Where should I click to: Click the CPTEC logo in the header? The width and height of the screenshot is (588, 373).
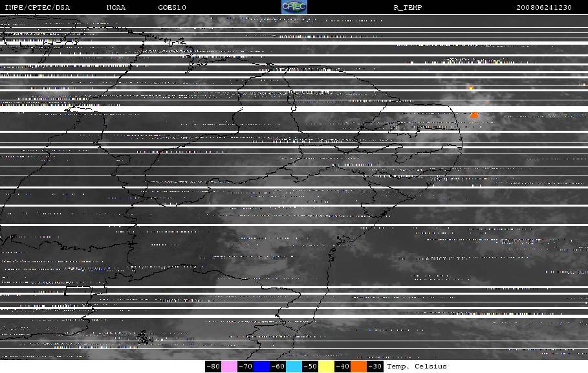coord(294,6)
